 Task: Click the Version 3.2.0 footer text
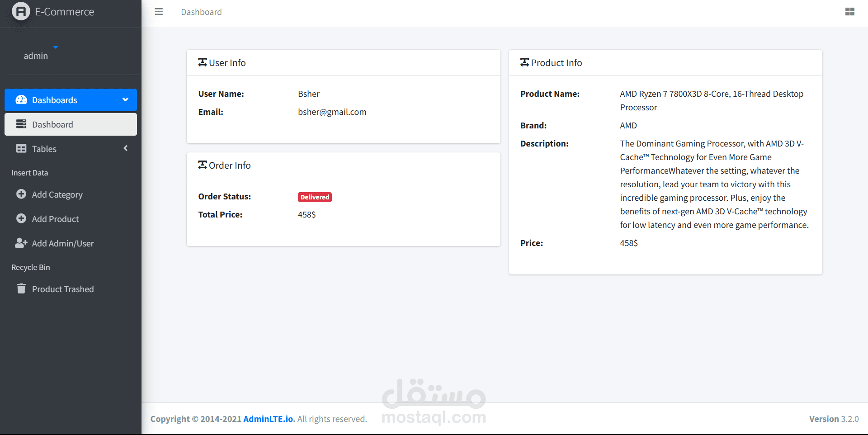pos(834,419)
